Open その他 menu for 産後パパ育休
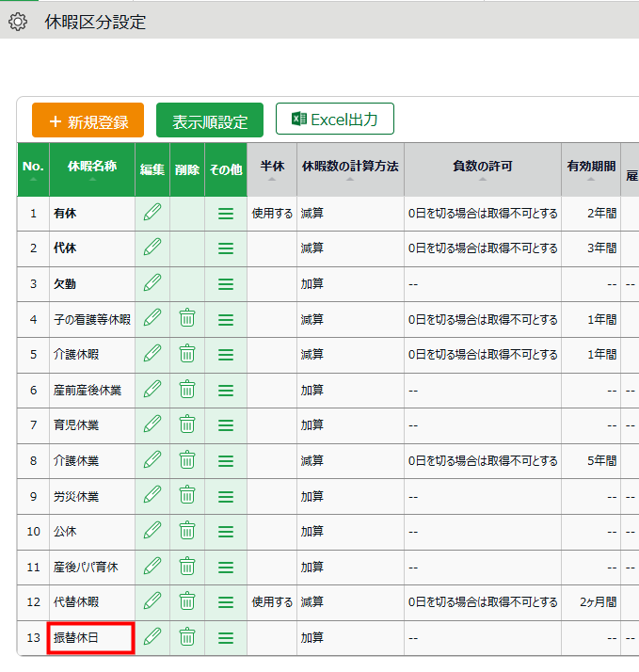639x672 pixels. click(226, 568)
